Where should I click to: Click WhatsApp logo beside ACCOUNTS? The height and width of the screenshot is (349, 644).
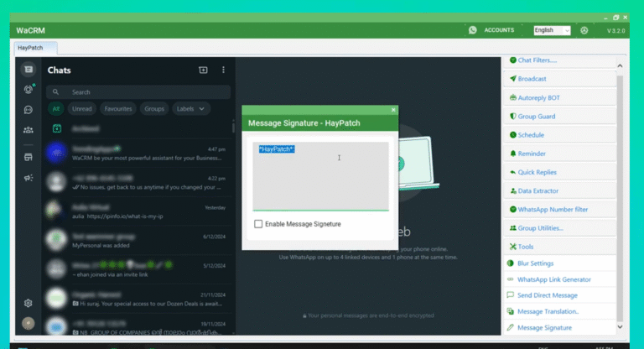[x=473, y=30]
